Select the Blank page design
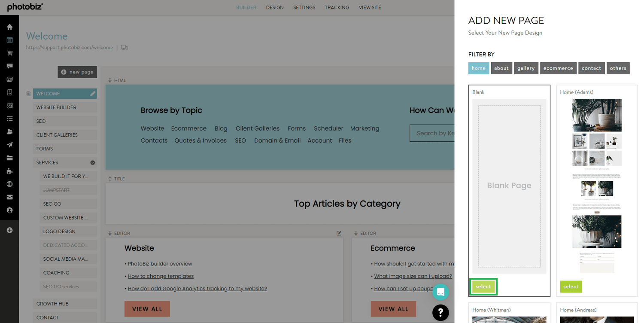 483,286
